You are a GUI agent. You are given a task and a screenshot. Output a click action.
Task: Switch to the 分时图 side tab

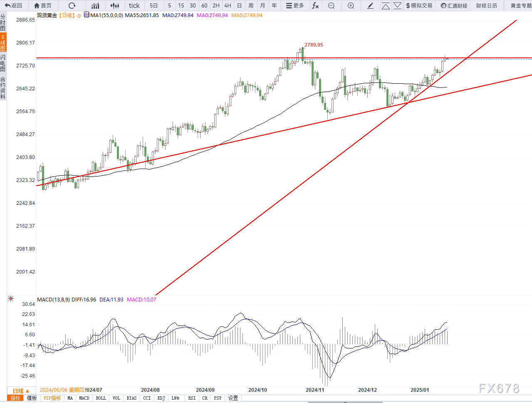pos(3,22)
